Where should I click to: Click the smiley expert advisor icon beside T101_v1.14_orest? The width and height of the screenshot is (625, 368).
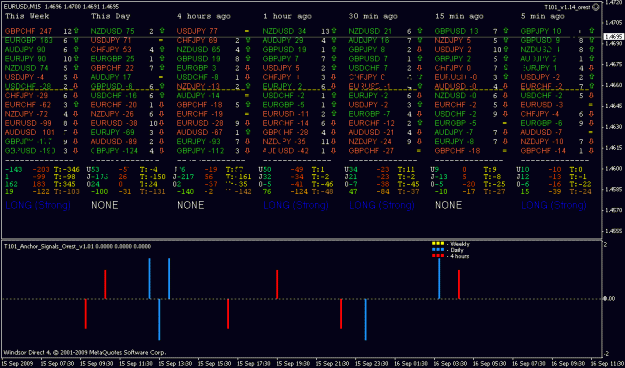tap(596, 7)
